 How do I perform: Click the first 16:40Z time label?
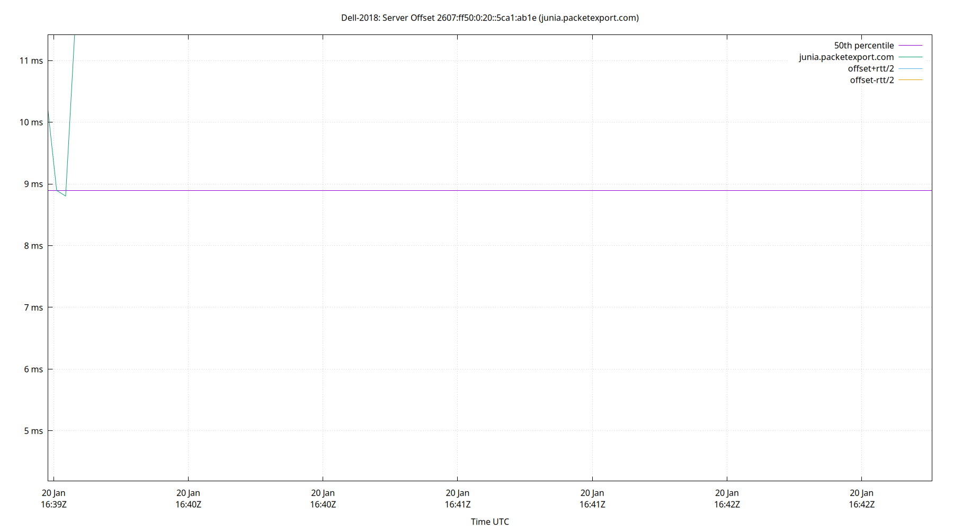(x=189, y=505)
